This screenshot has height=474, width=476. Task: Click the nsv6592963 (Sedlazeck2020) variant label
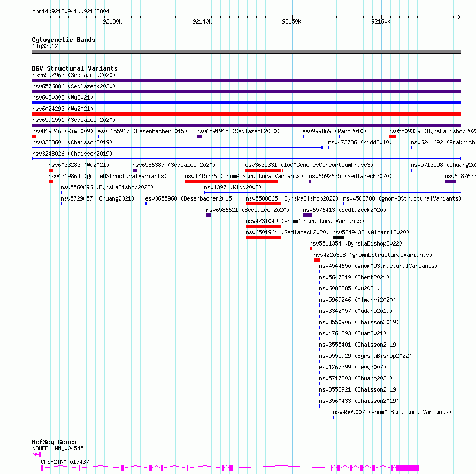pos(74,75)
